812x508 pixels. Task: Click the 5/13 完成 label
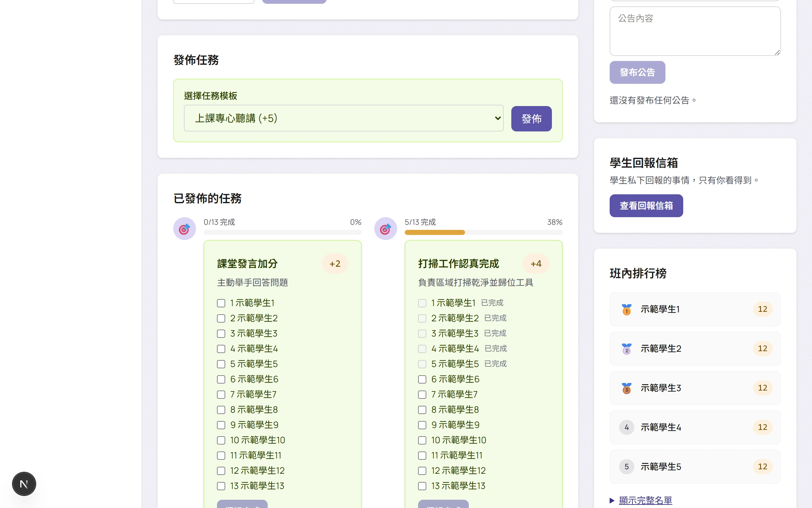420,222
